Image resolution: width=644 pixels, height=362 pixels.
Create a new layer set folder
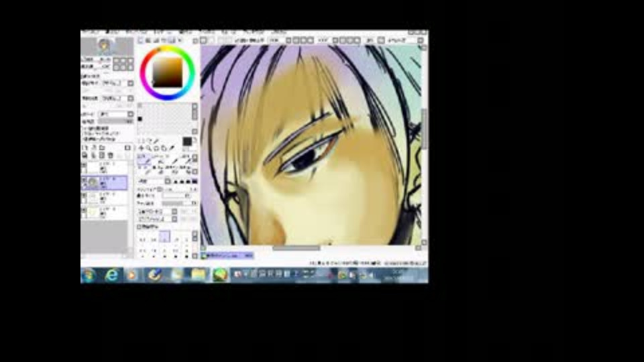[x=102, y=147]
